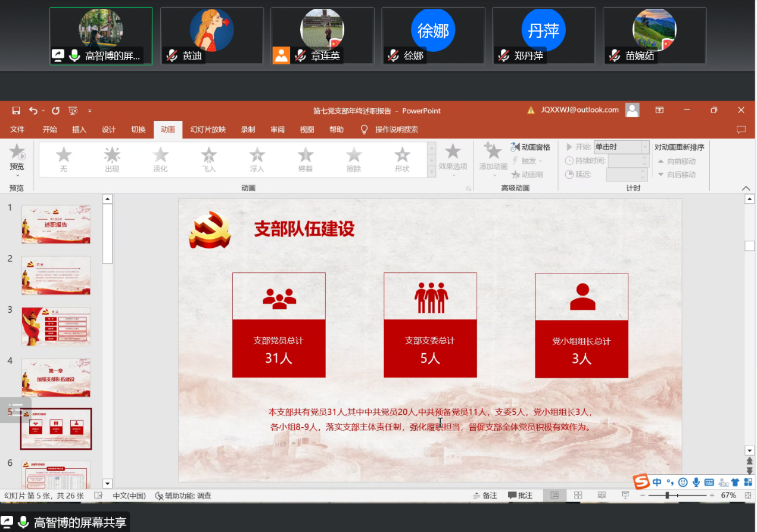Click the 动画刷 animation painter

(x=527, y=175)
